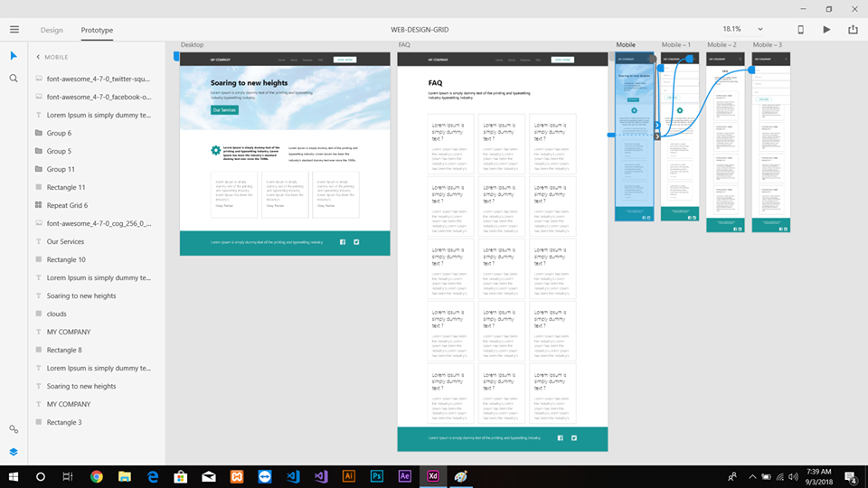Open the hamburger main menu
This screenshot has height=488, width=868.
pos(14,30)
